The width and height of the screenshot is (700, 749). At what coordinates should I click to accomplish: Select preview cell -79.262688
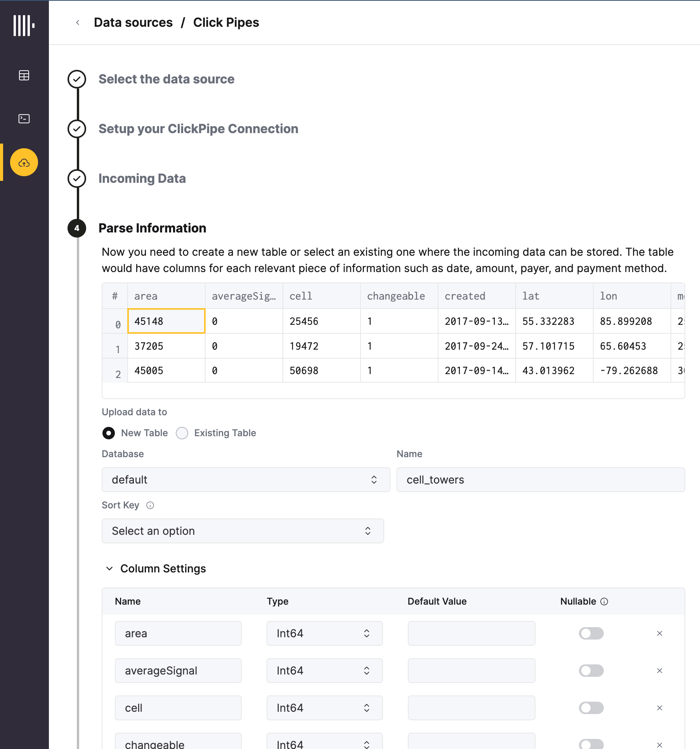coord(632,371)
